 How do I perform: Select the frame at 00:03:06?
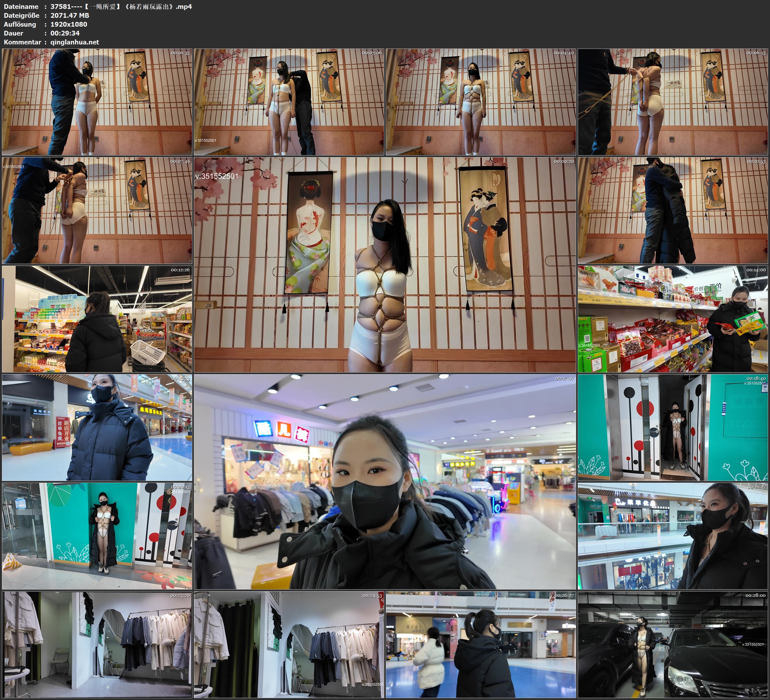pos(289,102)
